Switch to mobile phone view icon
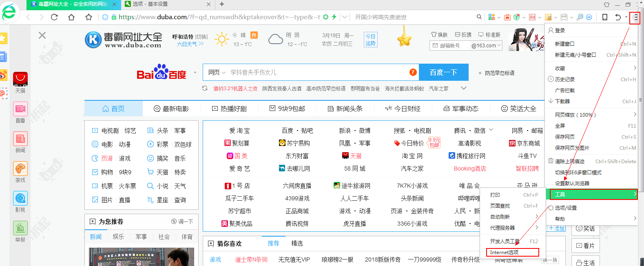Screen dimensions: 644x266 [x=605, y=17]
